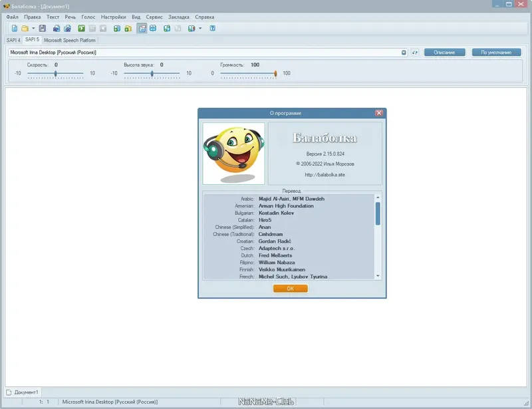Select the Adaptech s.r.o. entry
This screenshot has height=409, width=532.
(x=277, y=249)
